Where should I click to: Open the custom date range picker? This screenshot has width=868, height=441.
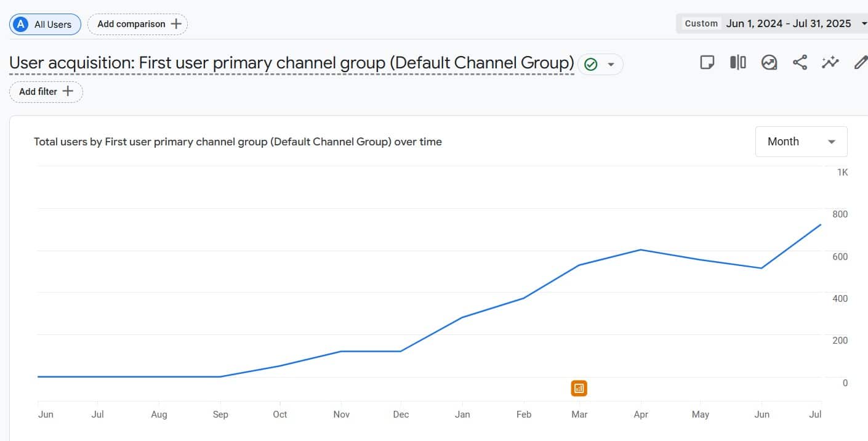[772, 23]
